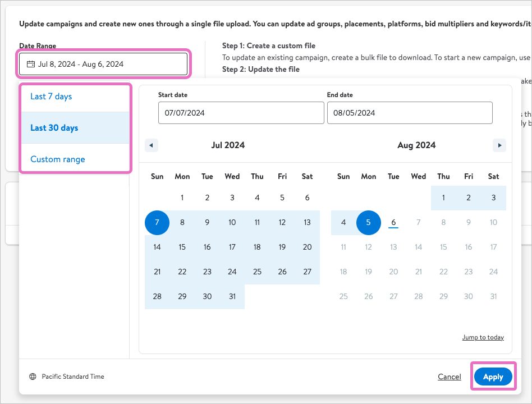Screen dimensions: 532x404
Task: Click the globe icon beside Pacific Standard Time
Action: [x=33, y=377]
